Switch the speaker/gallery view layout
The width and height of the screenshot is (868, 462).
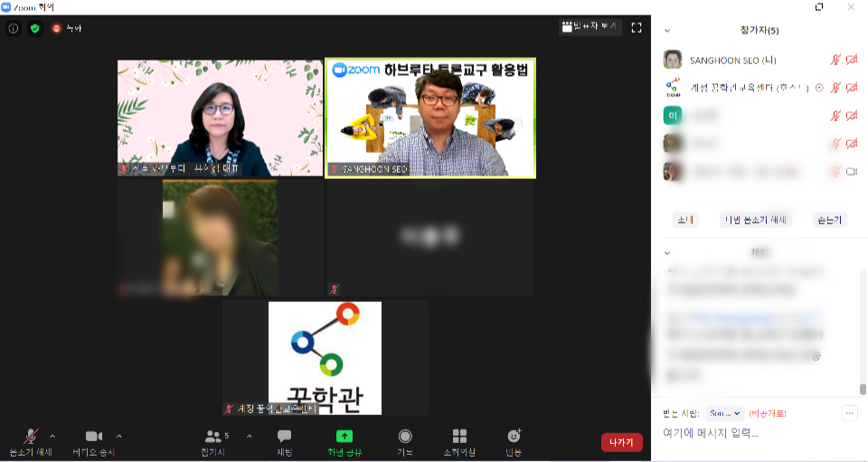590,26
